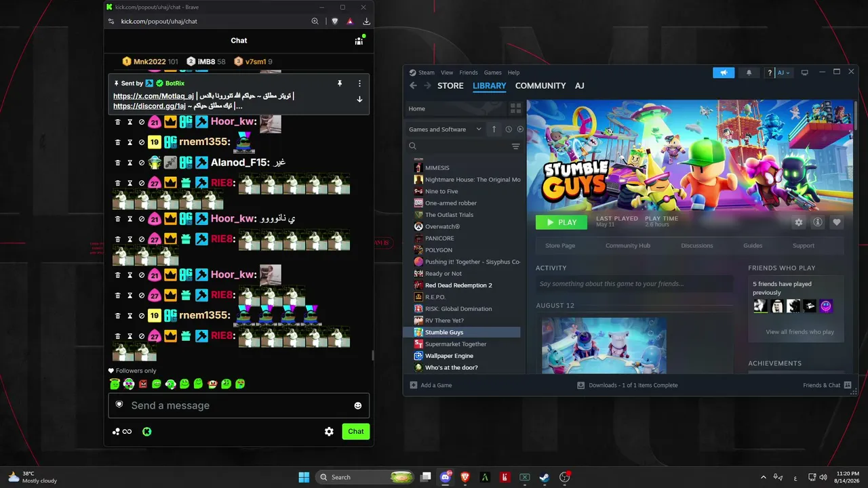Switch Steam to Big Picture mode icon
Screen dimensions: 868x488
[805, 73]
